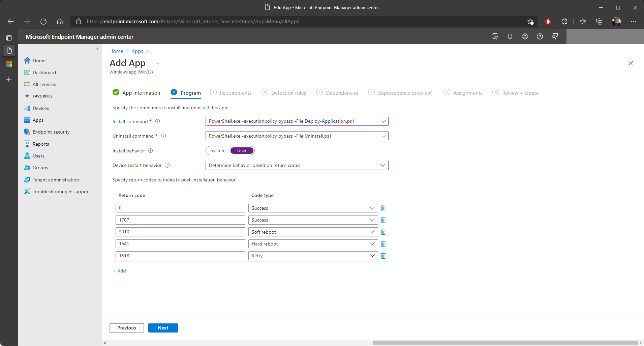
Task: Show info for Uninstall command
Action: point(163,136)
